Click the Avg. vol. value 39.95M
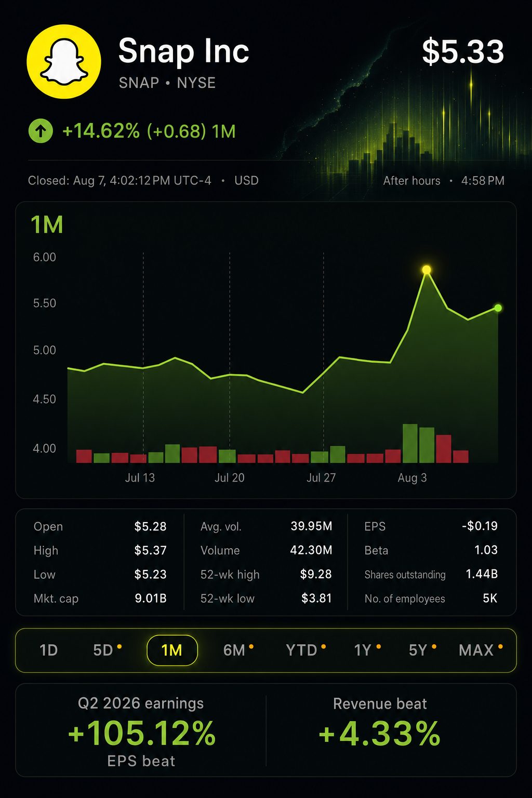This screenshot has height=798, width=532. 311,526
